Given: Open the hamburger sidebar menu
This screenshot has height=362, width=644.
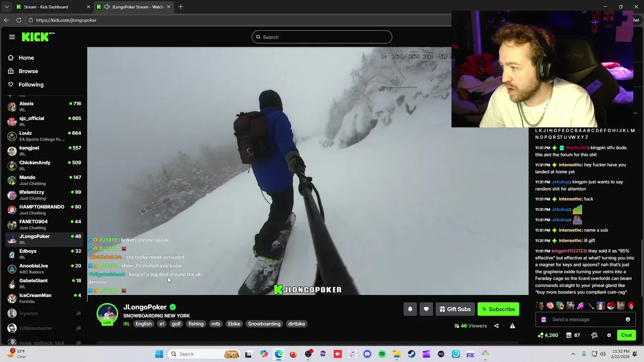Looking at the screenshot, I should click(x=12, y=37).
